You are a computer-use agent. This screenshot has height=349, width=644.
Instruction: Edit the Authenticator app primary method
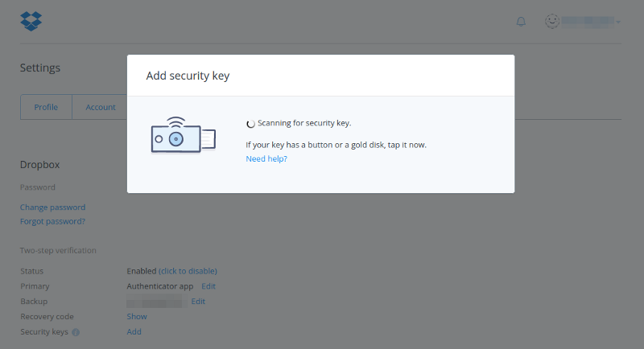(208, 286)
